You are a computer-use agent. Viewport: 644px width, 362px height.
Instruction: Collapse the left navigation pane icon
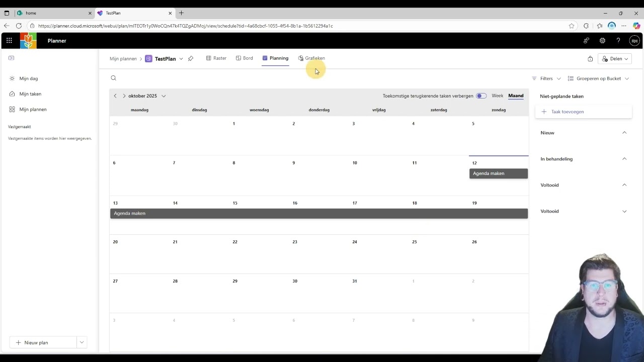(x=12, y=58)
